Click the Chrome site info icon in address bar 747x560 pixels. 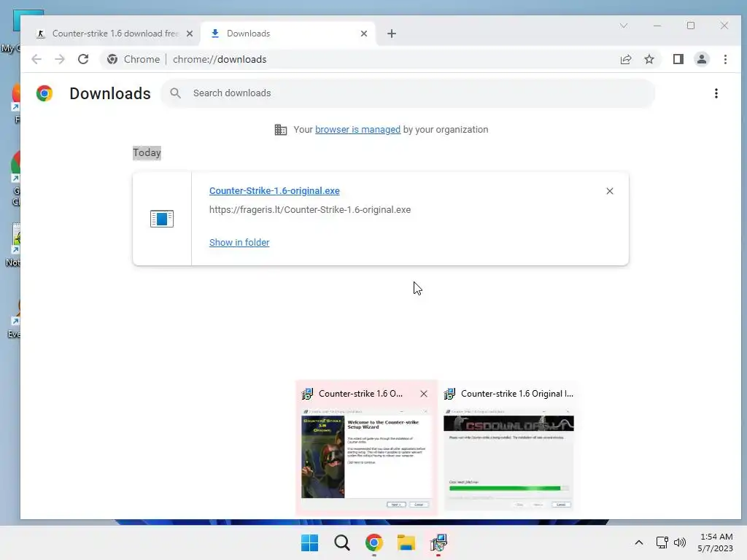point(112,59)
